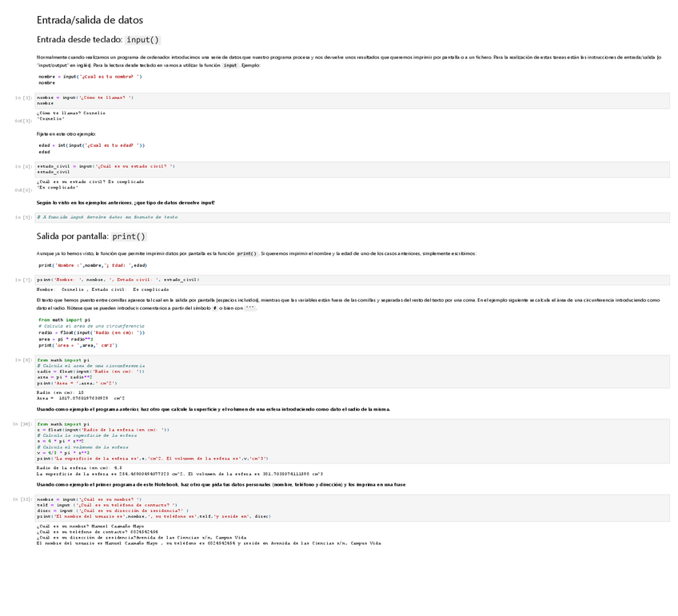Click output 'Nombre: Cornelio , Estado civil: Es complicado'

click(x=103, y=289)
